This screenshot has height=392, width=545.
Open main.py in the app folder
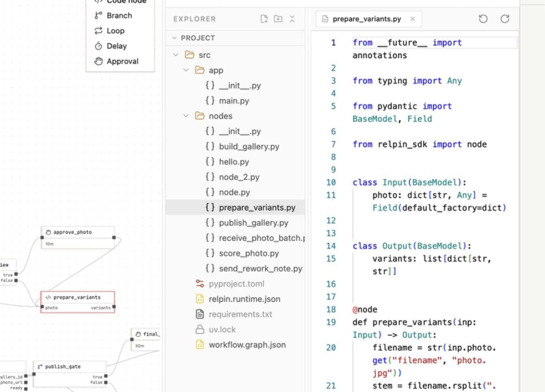[235, 101]
